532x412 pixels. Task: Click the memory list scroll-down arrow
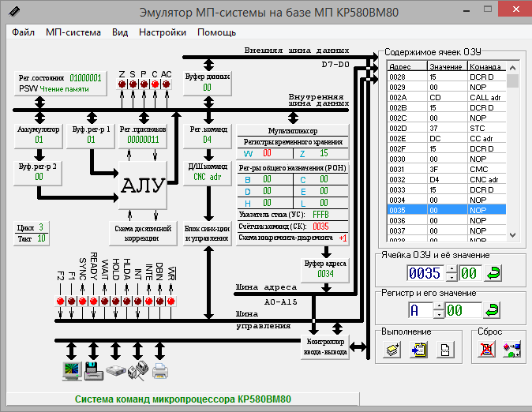pyautogui.click(x=512, y=235)
